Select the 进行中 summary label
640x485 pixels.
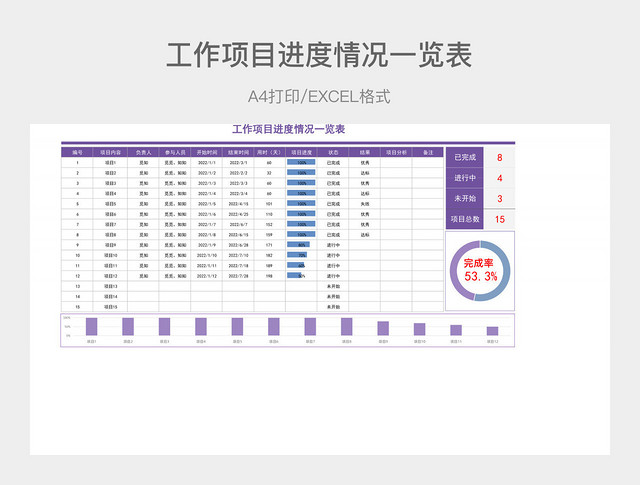coord(464,178)
